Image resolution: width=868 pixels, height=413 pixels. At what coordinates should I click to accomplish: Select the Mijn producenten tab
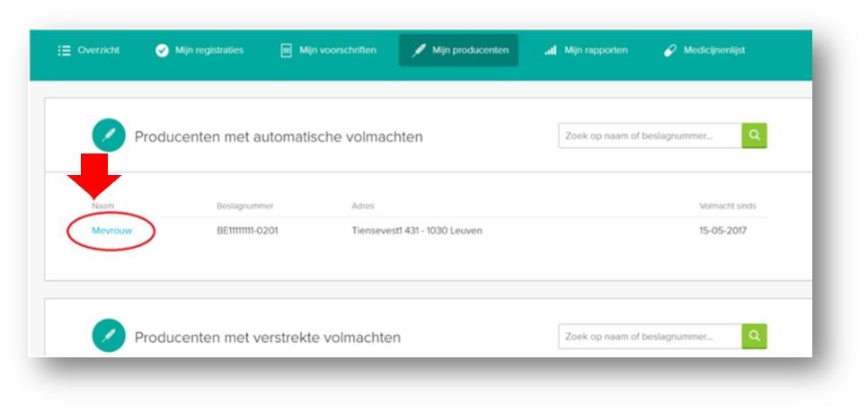[458, 50]
